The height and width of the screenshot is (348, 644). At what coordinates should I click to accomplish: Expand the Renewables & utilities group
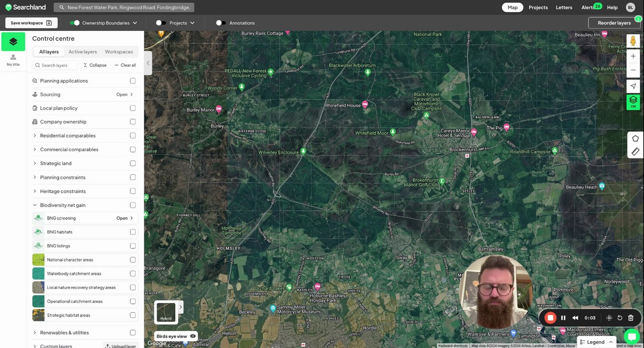[x=35, y=333]
